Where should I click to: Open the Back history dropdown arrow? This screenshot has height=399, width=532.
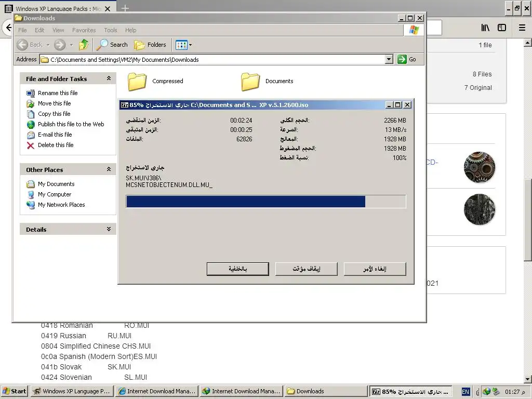coord(48,45)
